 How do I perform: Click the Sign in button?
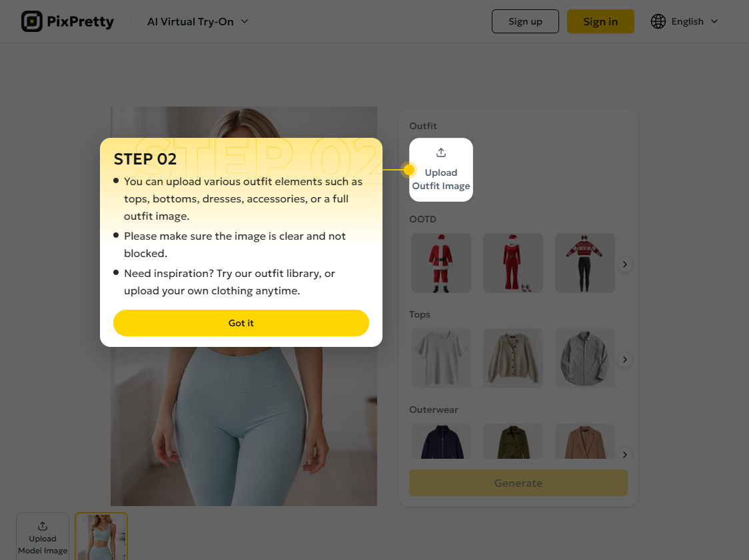pyautogui.click(x=600, y=21)
